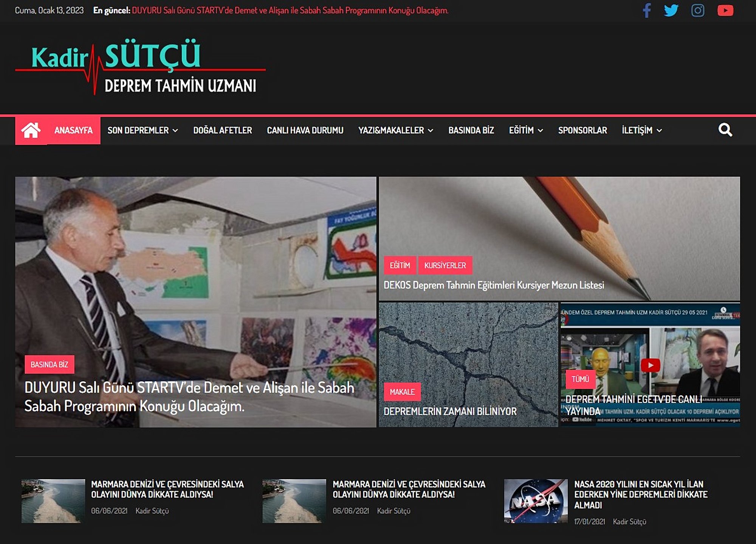This screenshot has width=756, height=544.
Task: Open the Facebook social icon
Action: [x=647, y=10]
